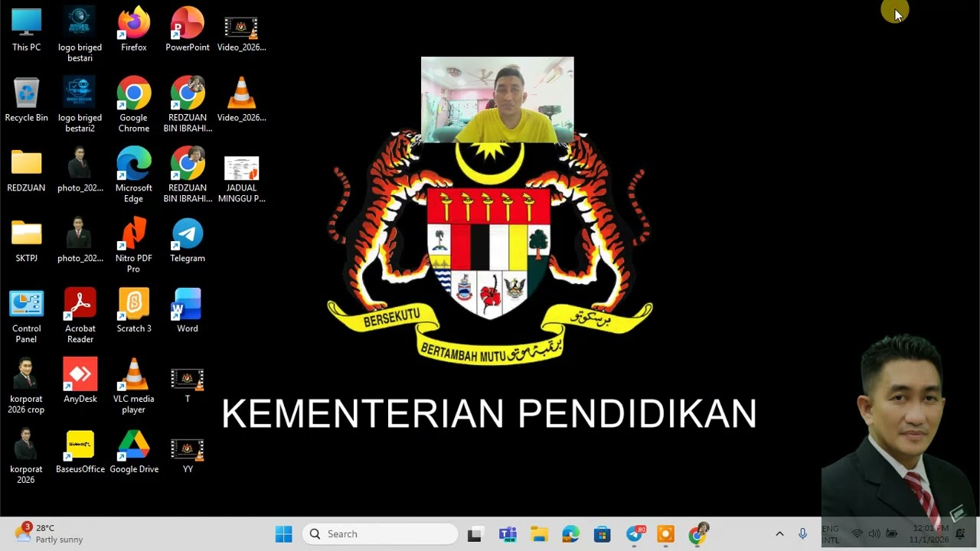Open the SKTPJ folder
This screenshot has width=980, height=551.
26,241
